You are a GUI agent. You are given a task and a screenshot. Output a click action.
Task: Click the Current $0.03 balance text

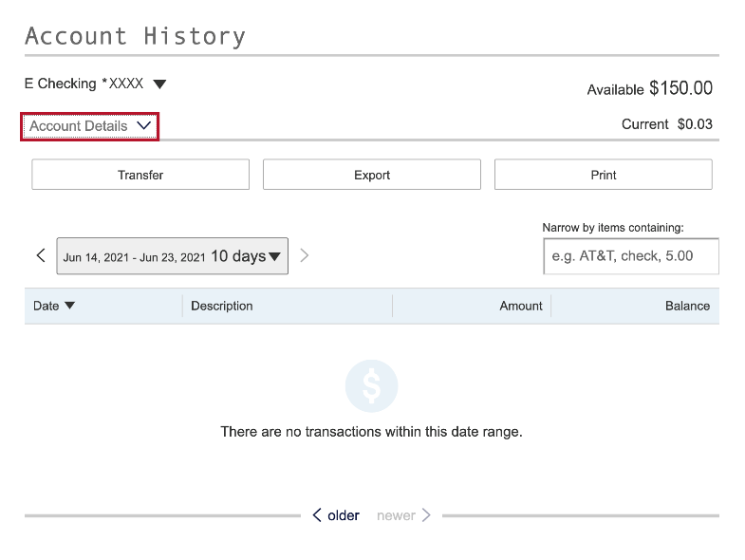pos(667,124)
